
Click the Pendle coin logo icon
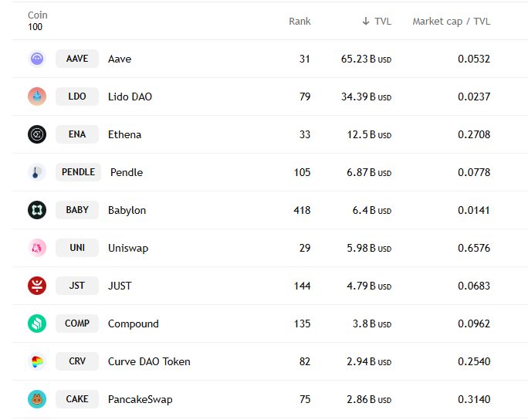point(37,172)
